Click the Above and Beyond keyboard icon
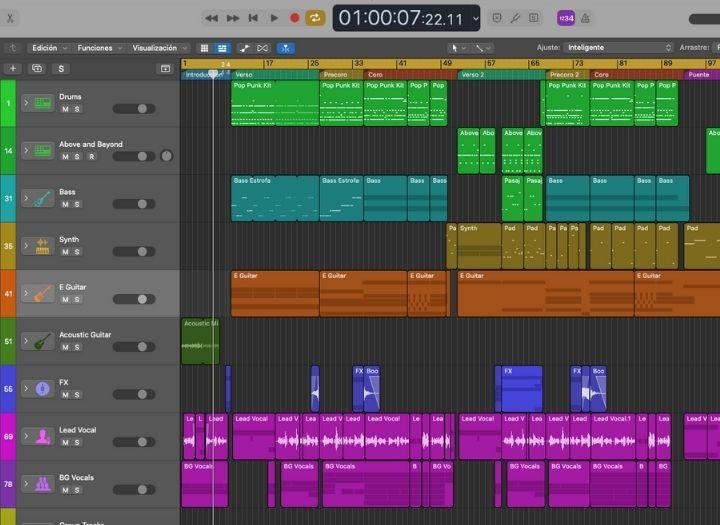The width and height of the screenshot is (720, 525). 43,151
